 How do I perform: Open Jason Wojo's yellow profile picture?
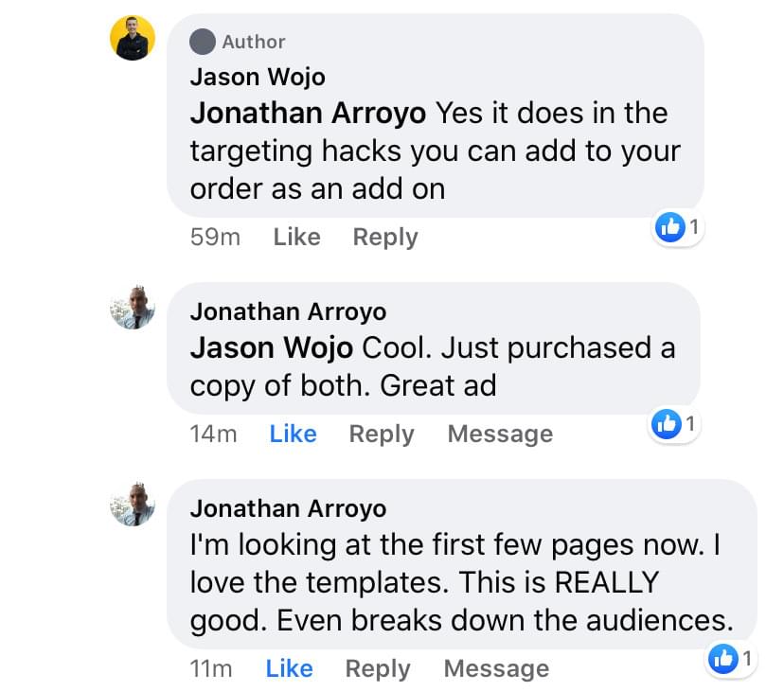click(x=133, y=38)
